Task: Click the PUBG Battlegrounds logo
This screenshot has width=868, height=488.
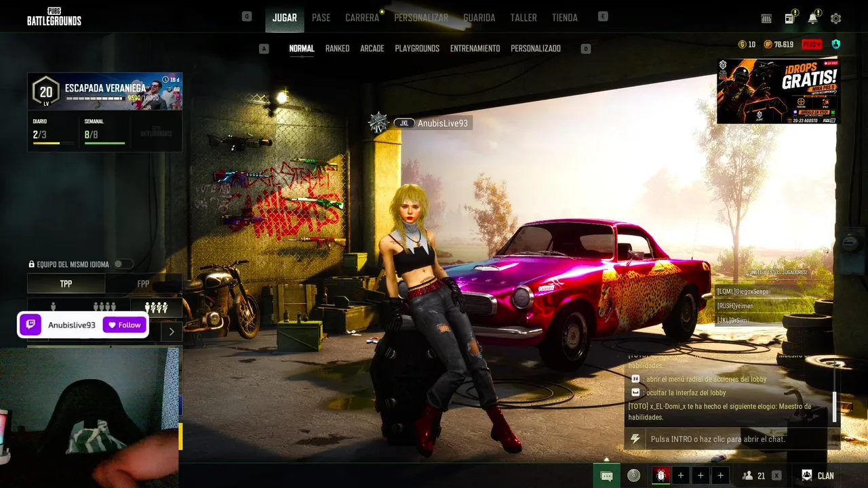Action: pyautogui.click(x=54, y=16)
